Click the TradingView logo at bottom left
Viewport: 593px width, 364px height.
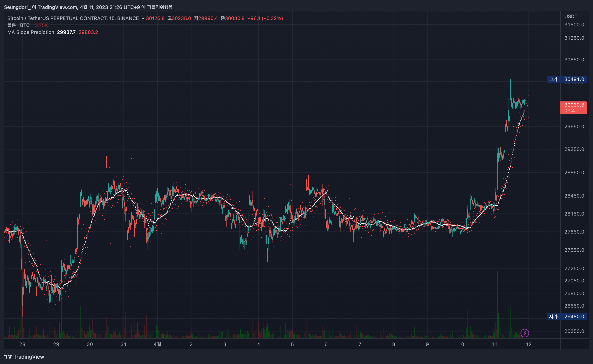pos(24,357)
